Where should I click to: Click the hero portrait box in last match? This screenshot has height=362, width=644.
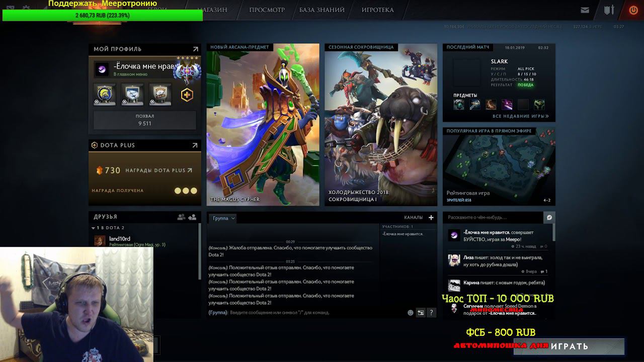coord(466,73)
